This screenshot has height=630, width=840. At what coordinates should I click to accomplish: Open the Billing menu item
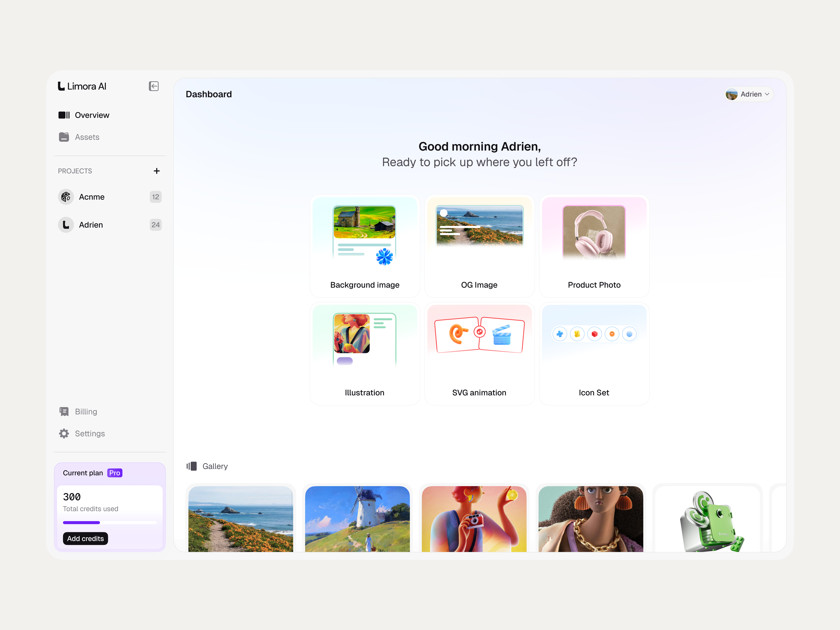pyautogui.click(x=109, y=412)
